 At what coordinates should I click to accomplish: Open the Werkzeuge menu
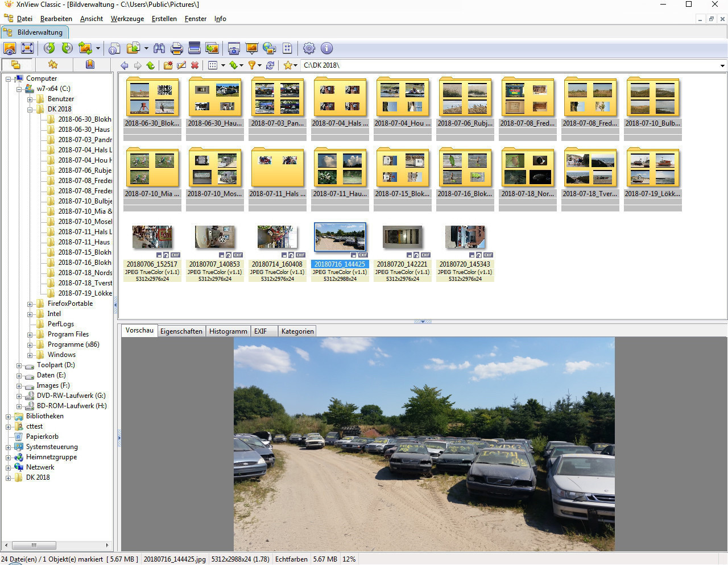click(127, 19)
